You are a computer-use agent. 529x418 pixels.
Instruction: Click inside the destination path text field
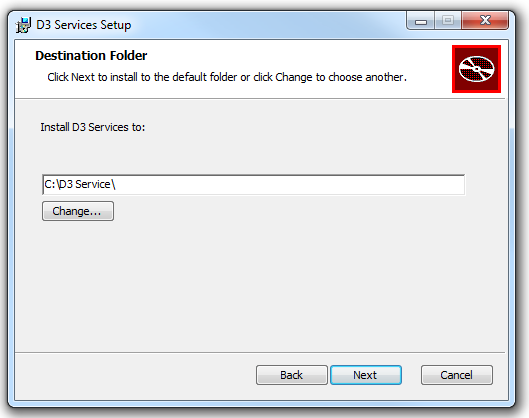pyautogui.click(x=253, y=185)
